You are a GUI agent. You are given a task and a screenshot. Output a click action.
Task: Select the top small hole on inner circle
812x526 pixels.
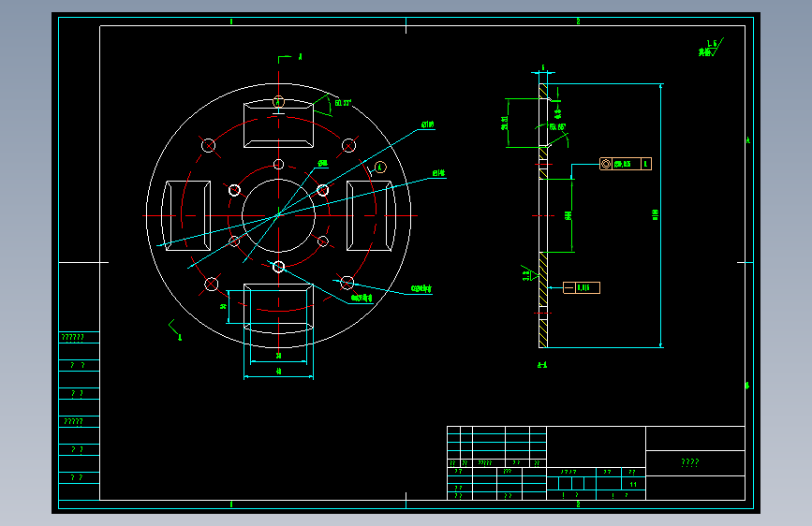pos(278,165)
